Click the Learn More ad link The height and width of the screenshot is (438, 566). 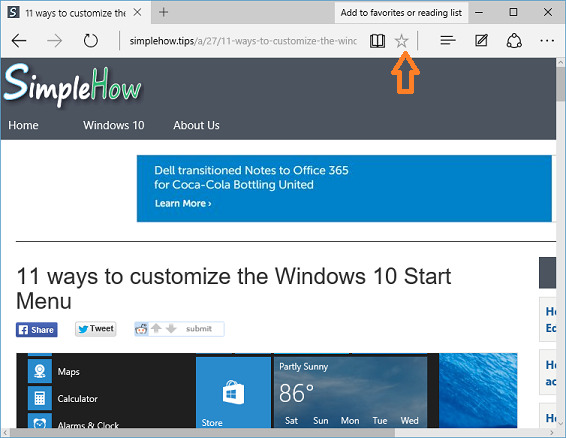[x=183, y=203]
